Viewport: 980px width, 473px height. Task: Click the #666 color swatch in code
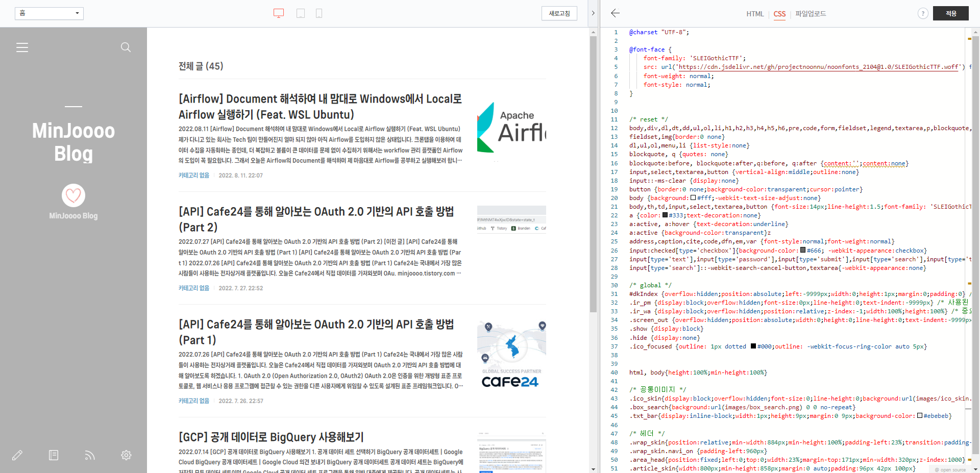pyautogui.click(x=803, y=250)
